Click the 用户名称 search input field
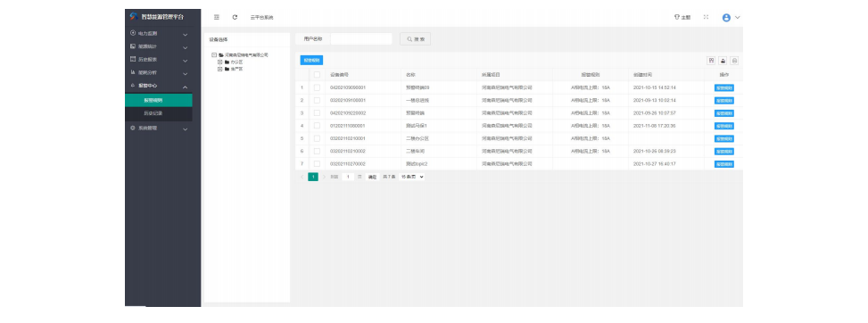Viewport: 868px width, 323px height. coord(361,39)
